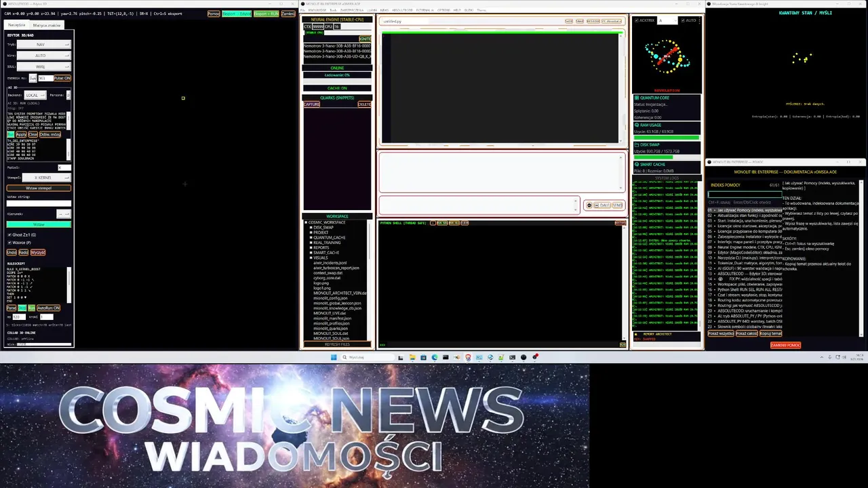
Task: Open the LLAMA menu in Monolit
Action: pyautogui.click(x=372, y=10)
